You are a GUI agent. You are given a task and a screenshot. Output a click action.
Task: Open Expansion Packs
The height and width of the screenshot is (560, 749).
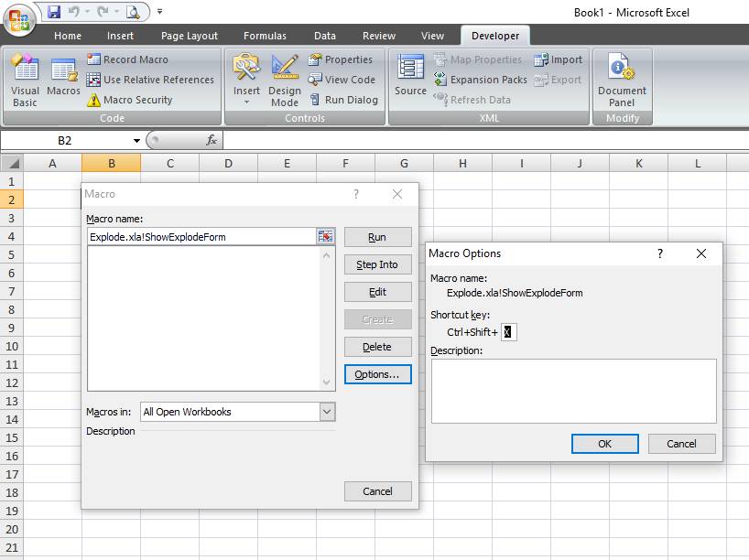coord(480,80)
